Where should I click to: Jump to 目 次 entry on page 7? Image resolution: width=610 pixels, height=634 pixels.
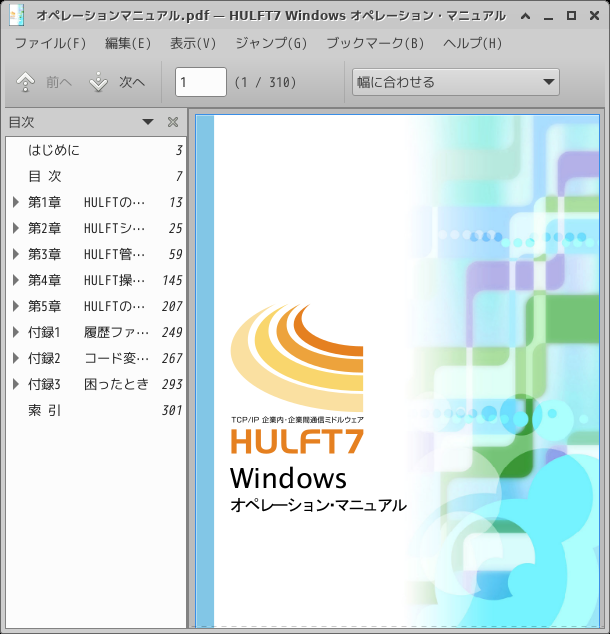(x=96, y=176)
